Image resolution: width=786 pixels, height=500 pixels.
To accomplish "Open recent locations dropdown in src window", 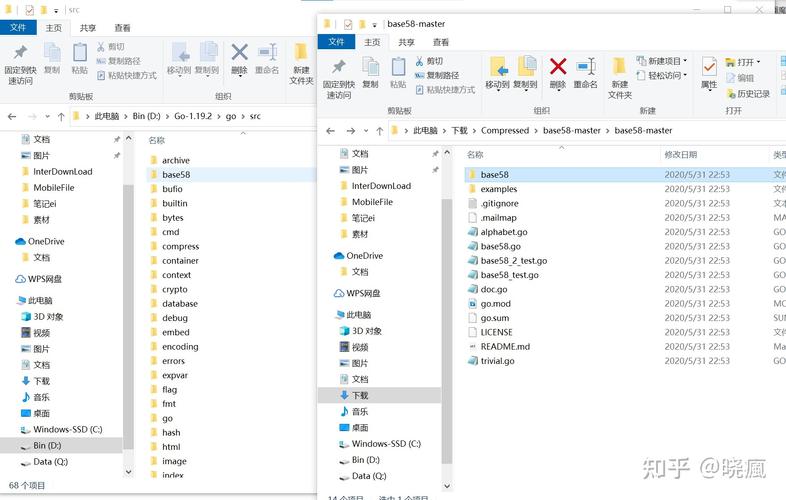I will (48, 116).
